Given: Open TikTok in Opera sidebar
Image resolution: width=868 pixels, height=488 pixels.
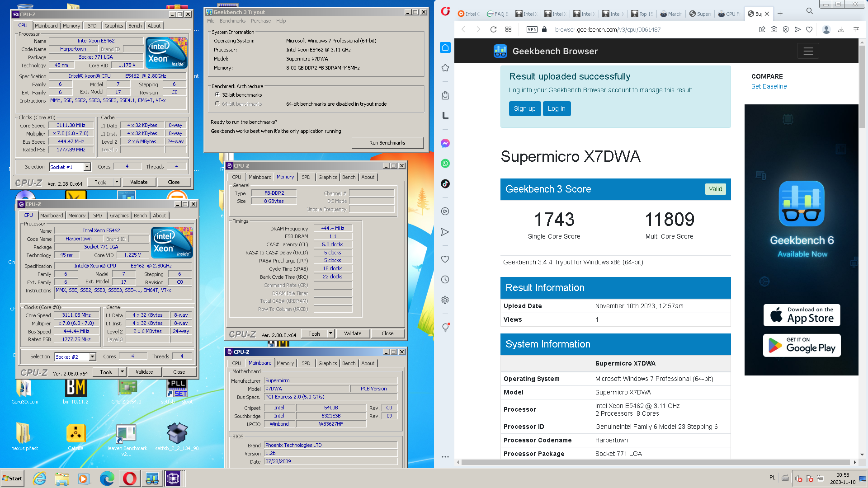Looking at the screenshot, I should click(445, 183).
